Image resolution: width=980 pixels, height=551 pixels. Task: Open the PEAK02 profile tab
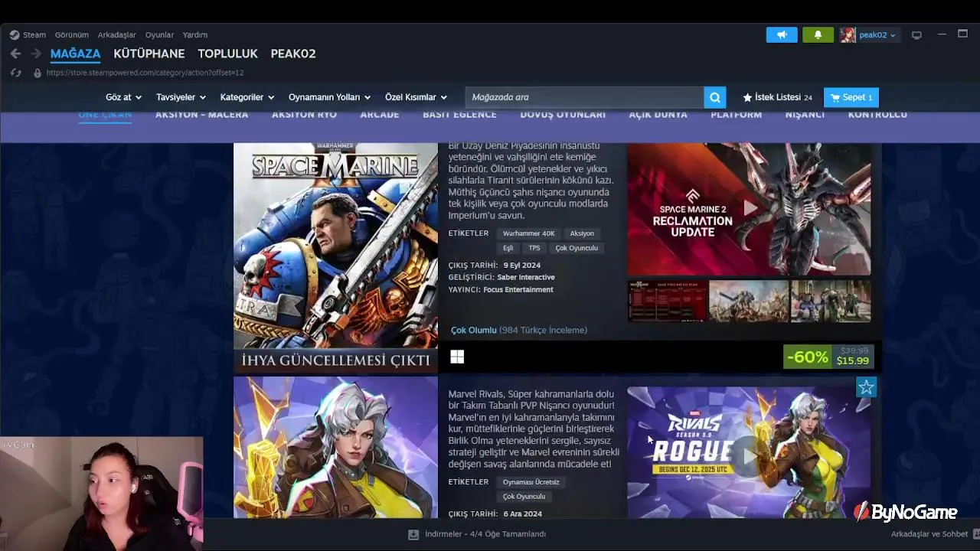[x=293, y=54]
